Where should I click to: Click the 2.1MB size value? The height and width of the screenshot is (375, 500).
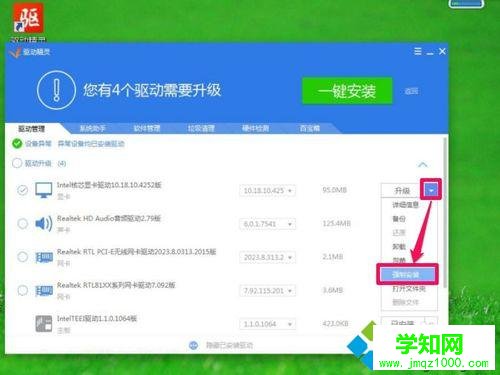[333, 257]
